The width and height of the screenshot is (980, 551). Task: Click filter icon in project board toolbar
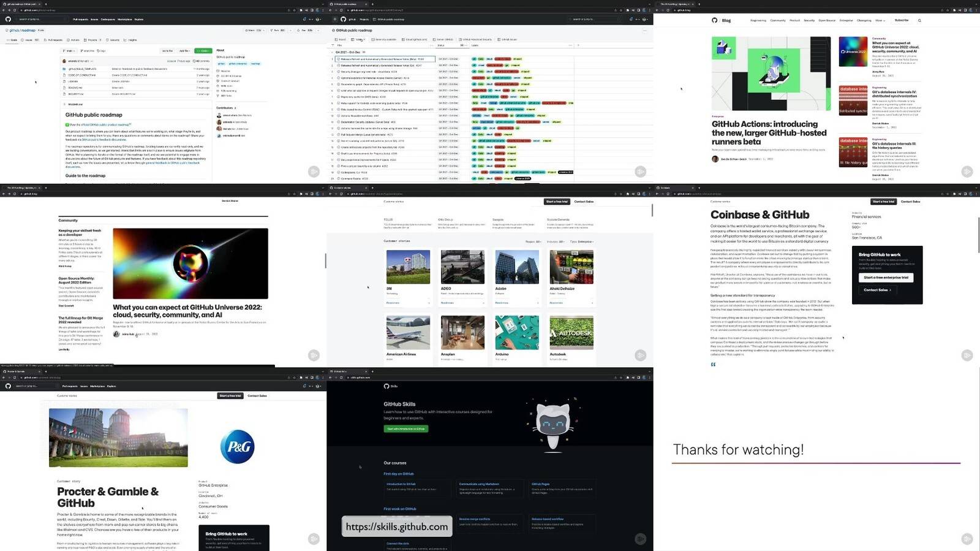pos(333,45)
